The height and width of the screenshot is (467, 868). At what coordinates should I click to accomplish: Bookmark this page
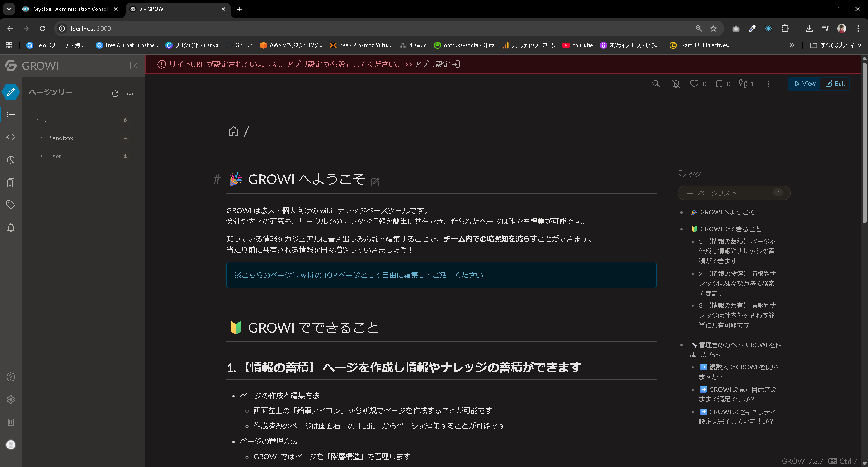(719, 84)
